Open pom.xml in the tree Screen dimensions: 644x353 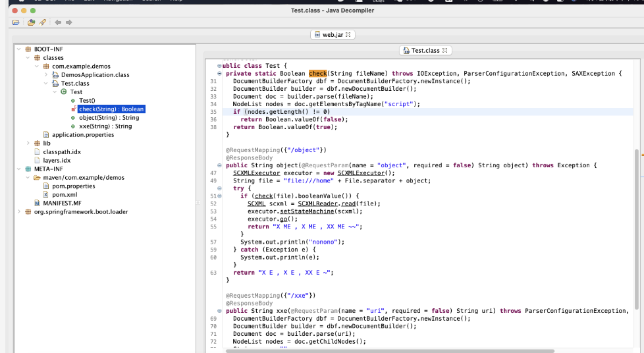(65, 195)
